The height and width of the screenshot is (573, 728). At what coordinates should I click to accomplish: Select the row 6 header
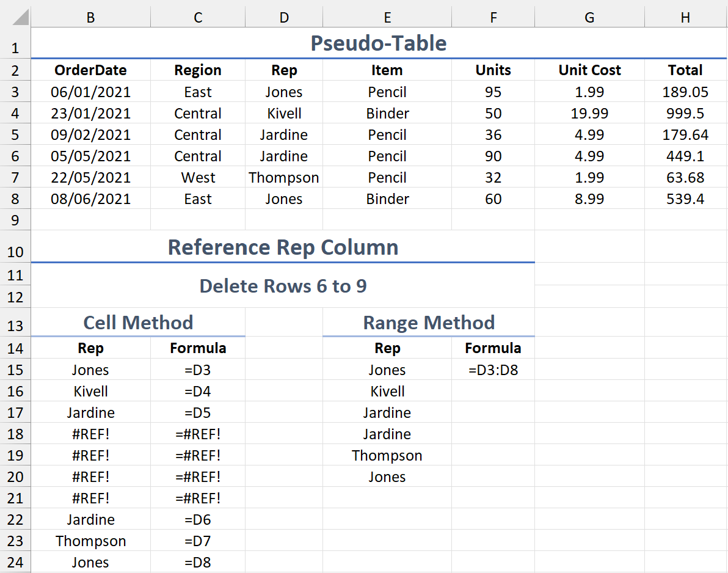coord(15,156)
